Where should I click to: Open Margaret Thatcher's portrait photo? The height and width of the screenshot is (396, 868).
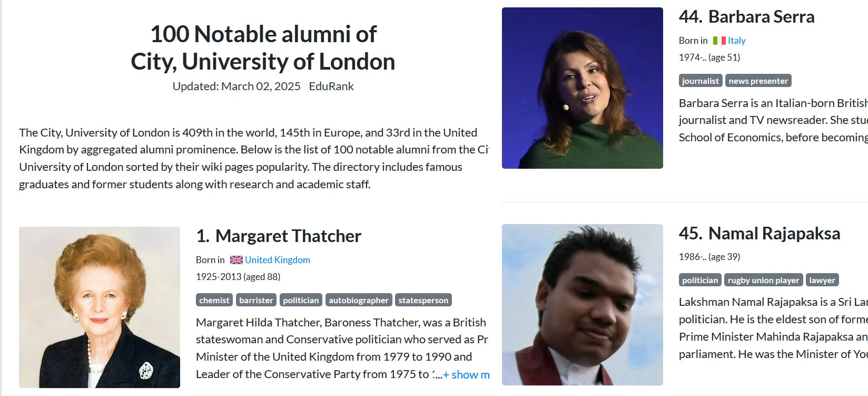100,307
